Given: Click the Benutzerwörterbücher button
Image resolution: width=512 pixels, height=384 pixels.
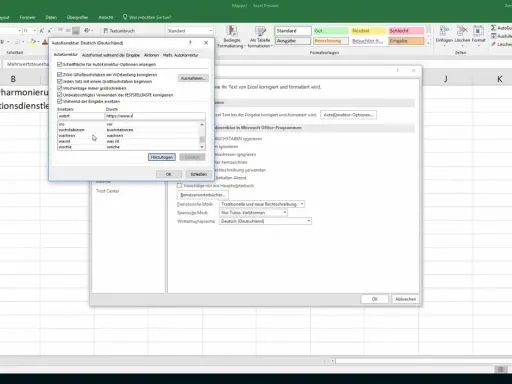Looking at the screenshot, I should tap(203, 195).
